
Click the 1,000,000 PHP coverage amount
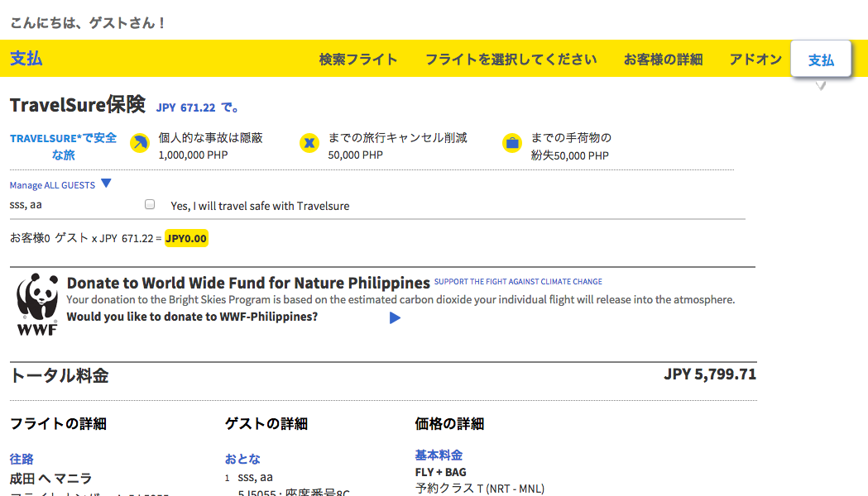193,155
